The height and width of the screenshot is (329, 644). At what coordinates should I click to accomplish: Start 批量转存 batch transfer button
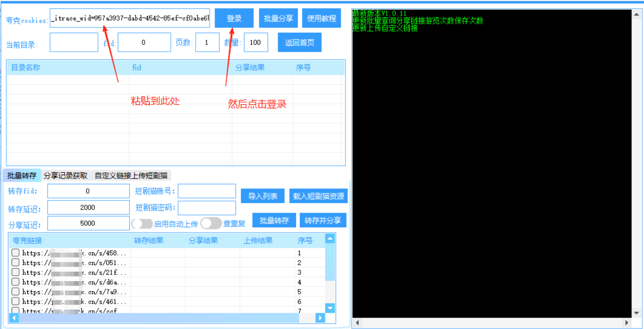274,220
